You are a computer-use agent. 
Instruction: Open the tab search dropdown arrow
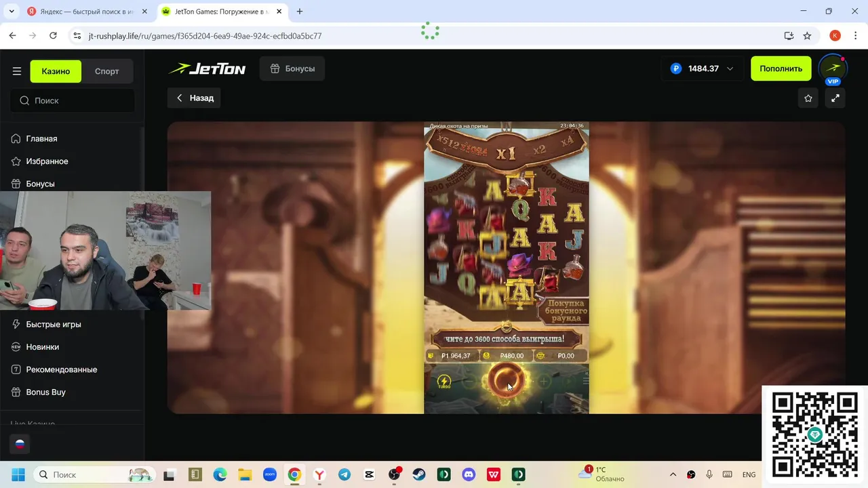coord(12,12)
